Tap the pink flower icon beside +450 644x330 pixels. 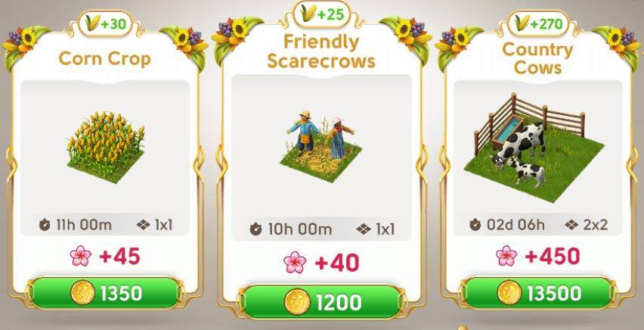point(506,256)
